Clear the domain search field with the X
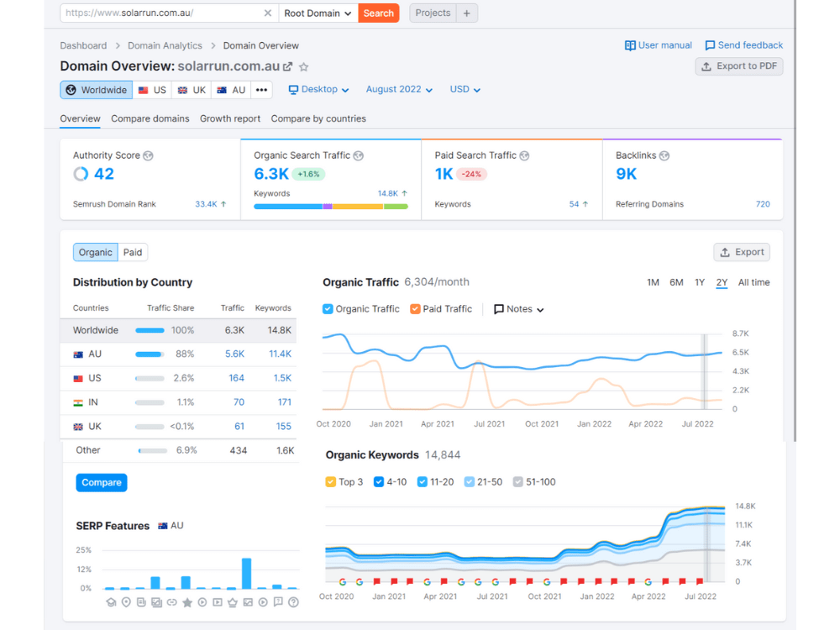 268,13
